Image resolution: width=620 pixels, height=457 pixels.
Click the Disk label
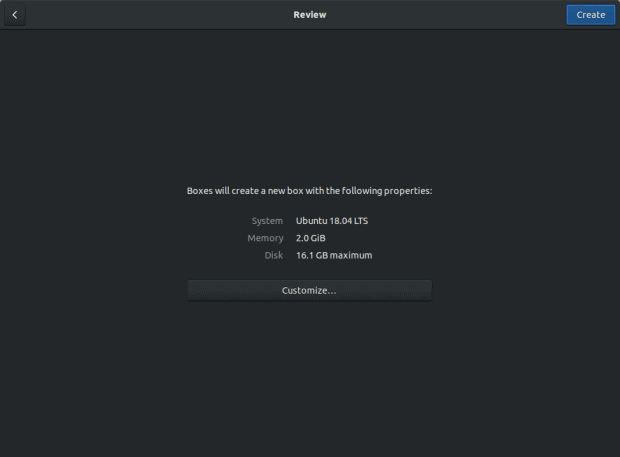tap(275, 256)
